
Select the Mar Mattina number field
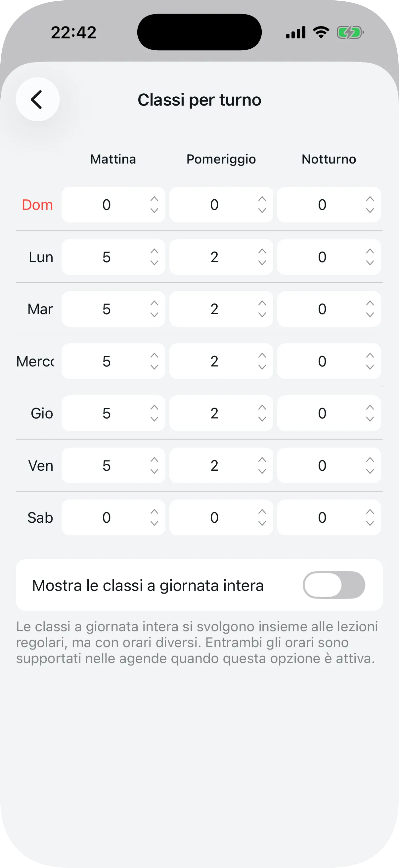[x=107, y=309]
